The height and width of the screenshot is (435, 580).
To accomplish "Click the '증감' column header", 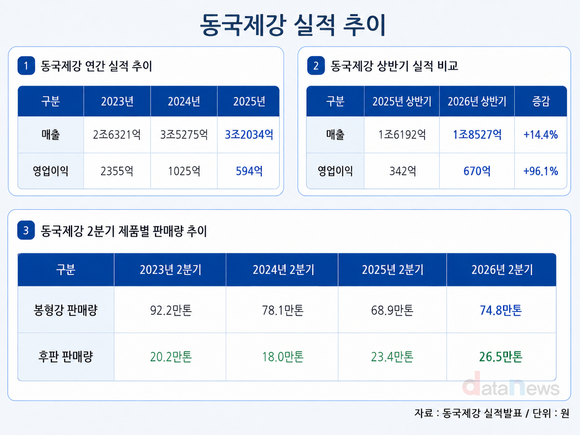I will point(541,101).
